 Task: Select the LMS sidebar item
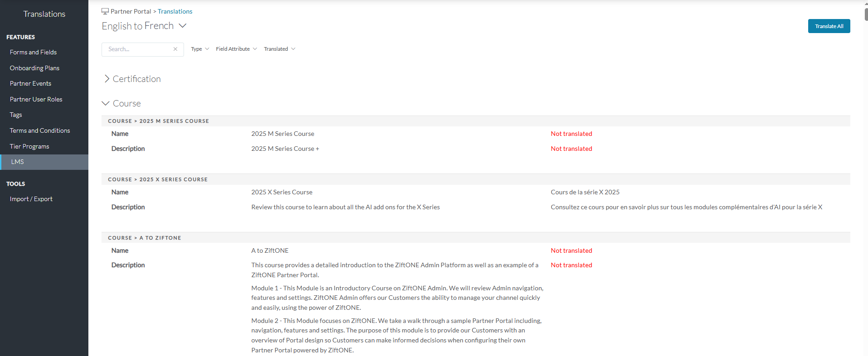(44, 162)
